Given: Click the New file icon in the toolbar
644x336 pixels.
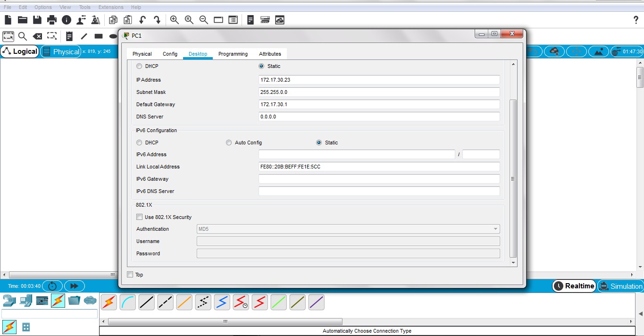Looking at the screenshot, I should tap(8, 20).
